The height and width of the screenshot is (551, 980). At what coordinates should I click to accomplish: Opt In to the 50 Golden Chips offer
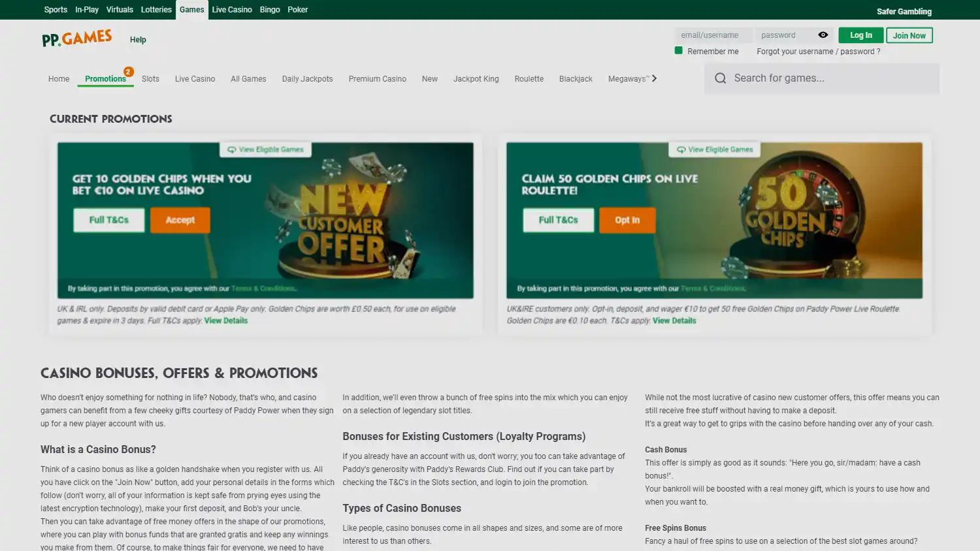click(627, 220)
